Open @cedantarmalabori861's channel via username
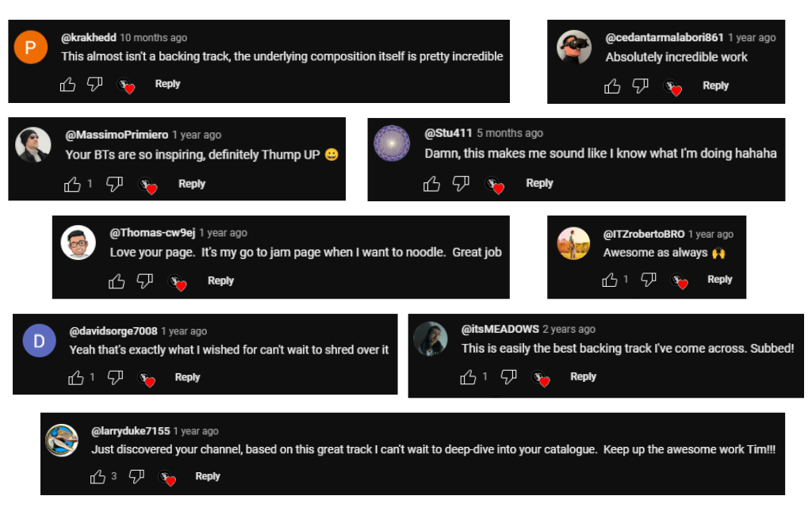Image resolution: width=812 pixels, height=515 pixels. tap(665, 38)
